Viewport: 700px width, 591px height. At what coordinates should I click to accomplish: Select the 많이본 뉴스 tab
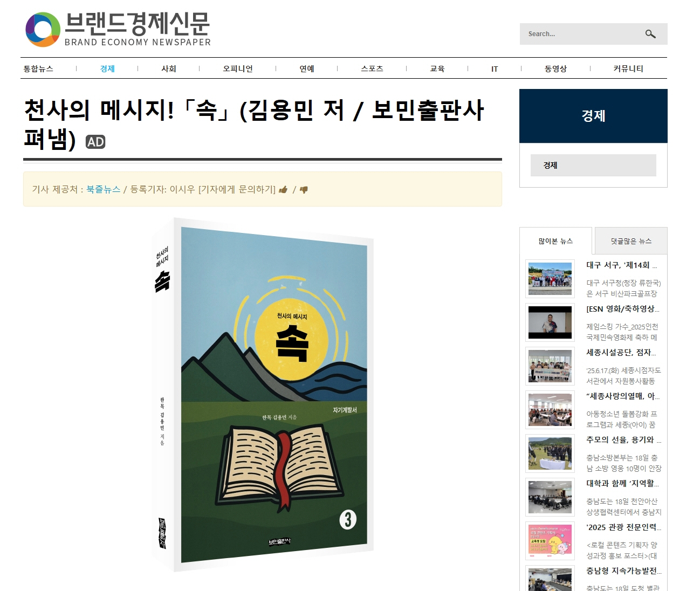[x=555, y=241]
